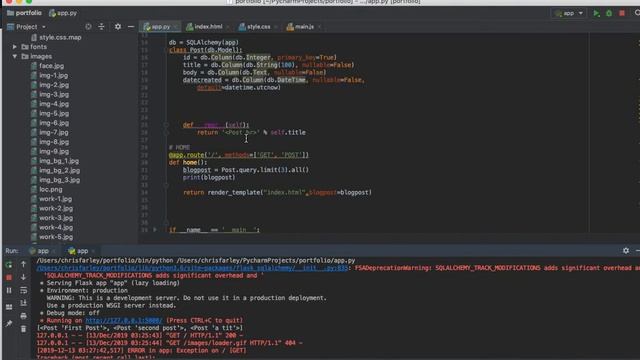This screenshot has width=640, height=360.
Task: Pin the run tab with the pin icon
Action: click(9, 324)
